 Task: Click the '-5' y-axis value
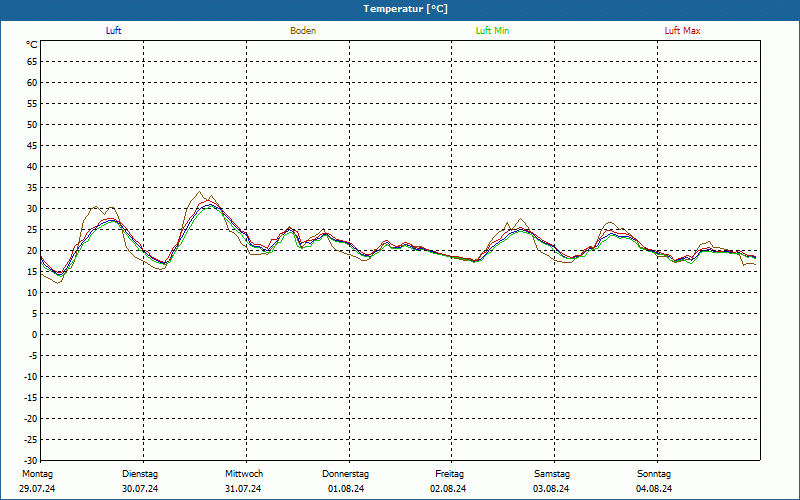point(34,356)
